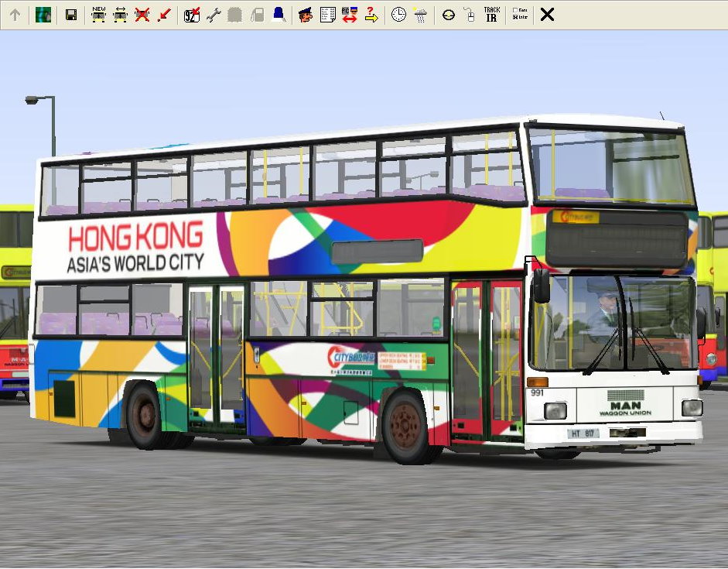Select the steering wheel control icon

449,15
